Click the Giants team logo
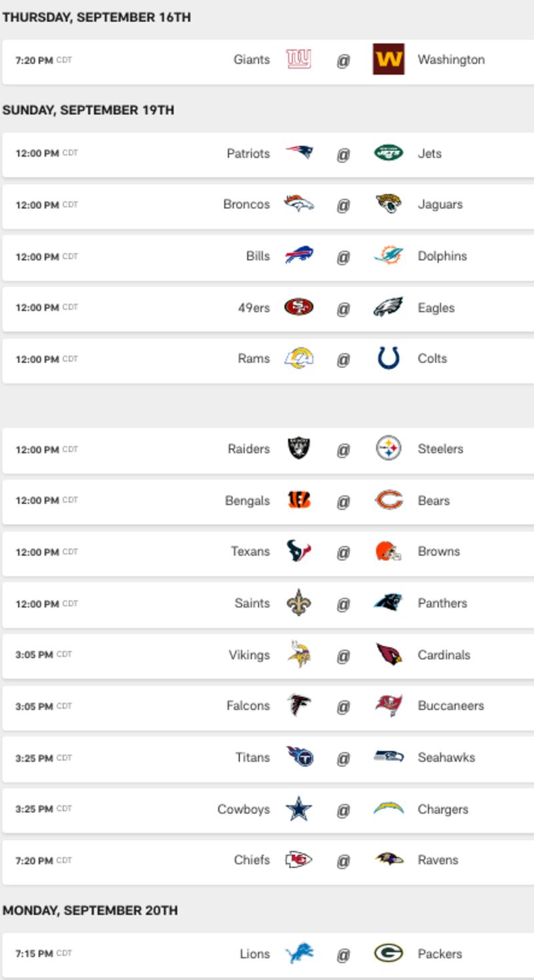This screenshot has height=980, width=534. tap(298, 59)
